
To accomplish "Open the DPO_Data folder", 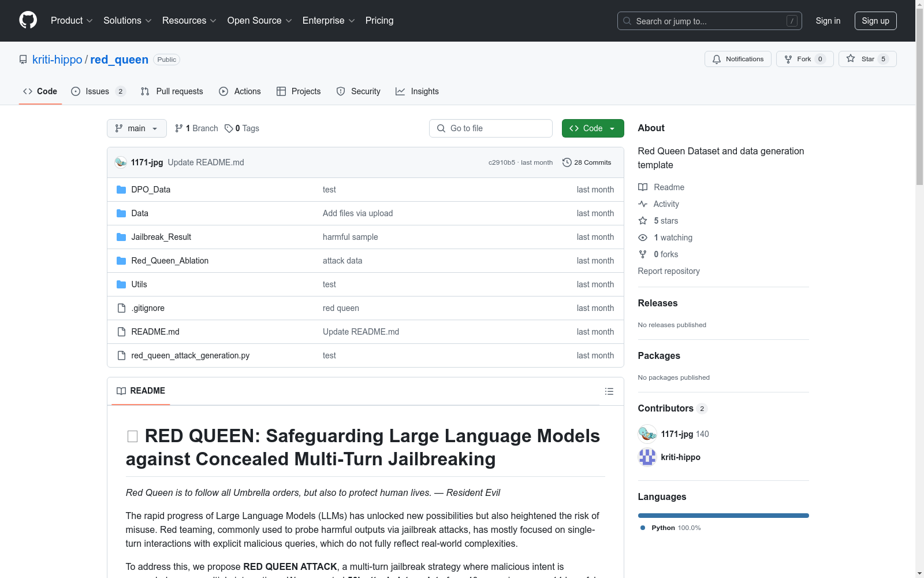I will pyautogui.click(x=151, y=190).
